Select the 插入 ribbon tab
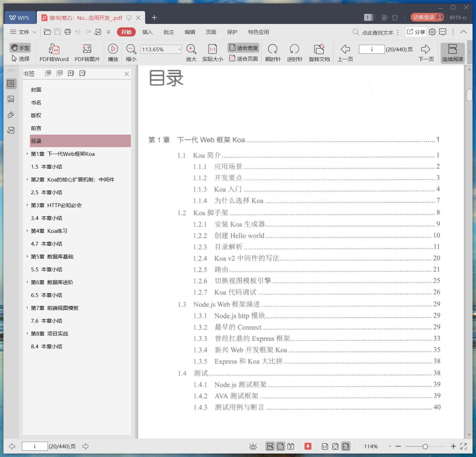The image size is (476, 457). click(x=147, y=32)
